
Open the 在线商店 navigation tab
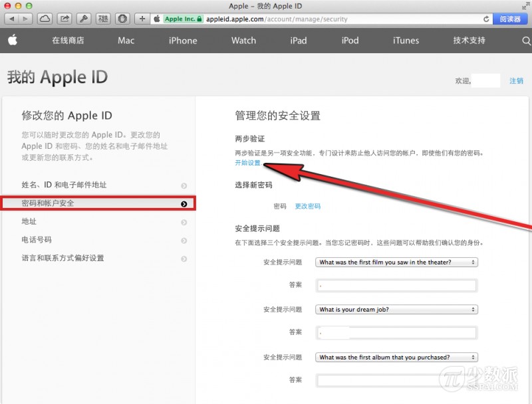coord(68,41)
